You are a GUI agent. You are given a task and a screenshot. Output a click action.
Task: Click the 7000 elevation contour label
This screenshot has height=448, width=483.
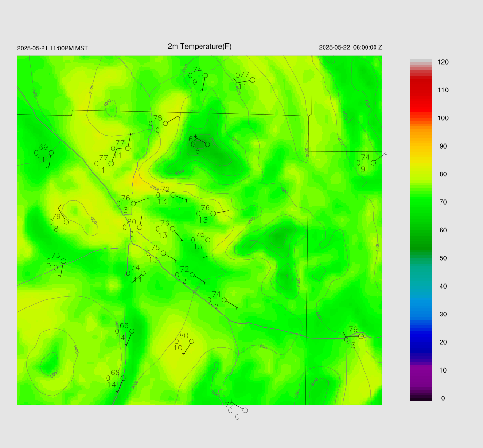point(213,142)
